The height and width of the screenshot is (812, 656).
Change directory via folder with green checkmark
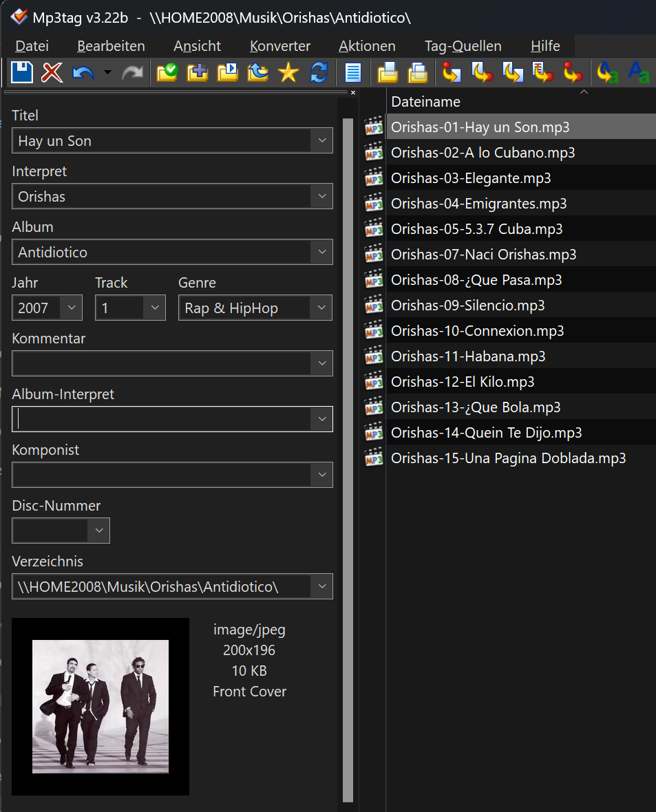tap(167, 72)
